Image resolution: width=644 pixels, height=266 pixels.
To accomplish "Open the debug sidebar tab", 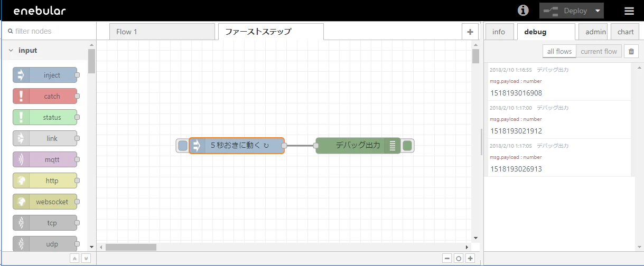I will 546,32.
